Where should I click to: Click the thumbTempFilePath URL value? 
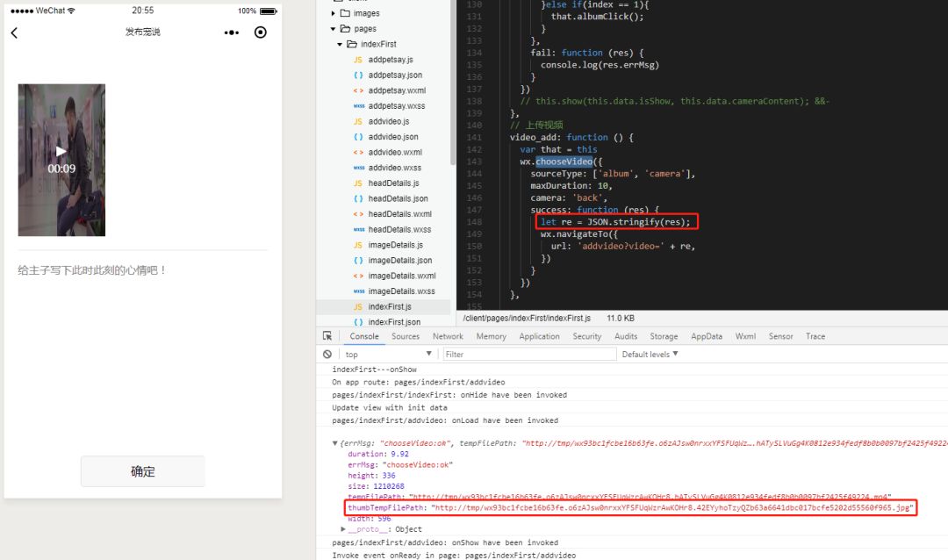point(673,508)
